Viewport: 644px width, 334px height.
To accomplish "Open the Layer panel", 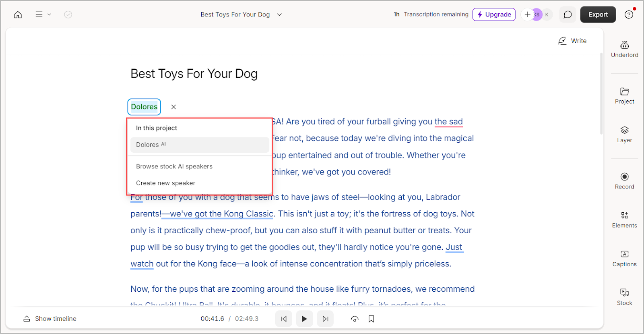I will (624, 135).
